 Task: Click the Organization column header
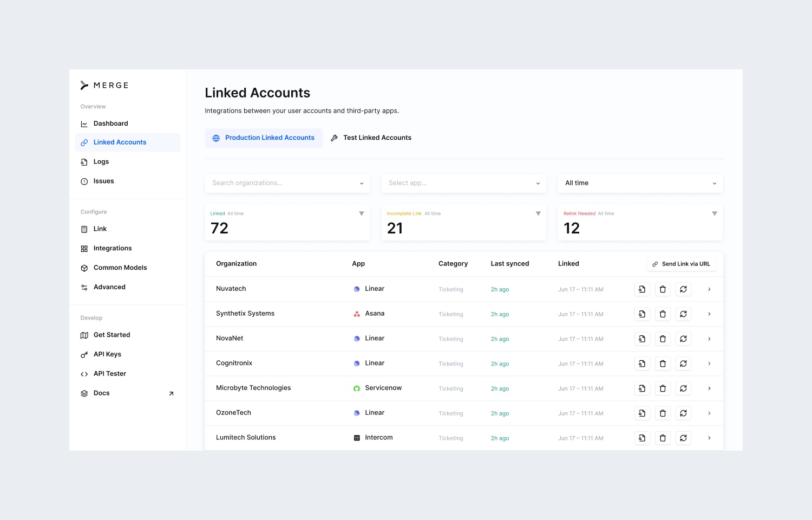coord(237,264)
